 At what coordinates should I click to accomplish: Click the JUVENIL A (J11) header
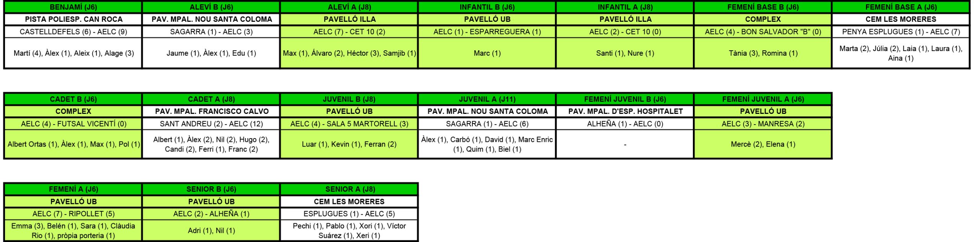pos(487,99)
